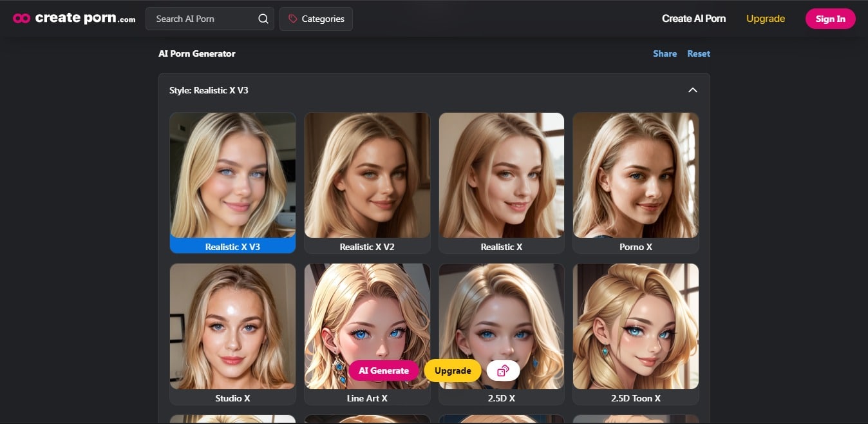This screenshot has width=868, height=424.
Task: Select the Realistic X V3 style
Action: (232, 183)
